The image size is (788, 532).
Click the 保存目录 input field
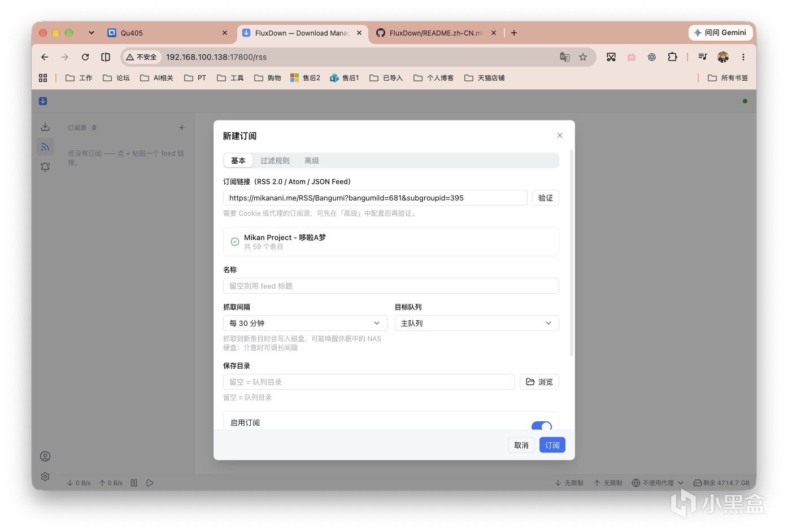tap(369, 382)
